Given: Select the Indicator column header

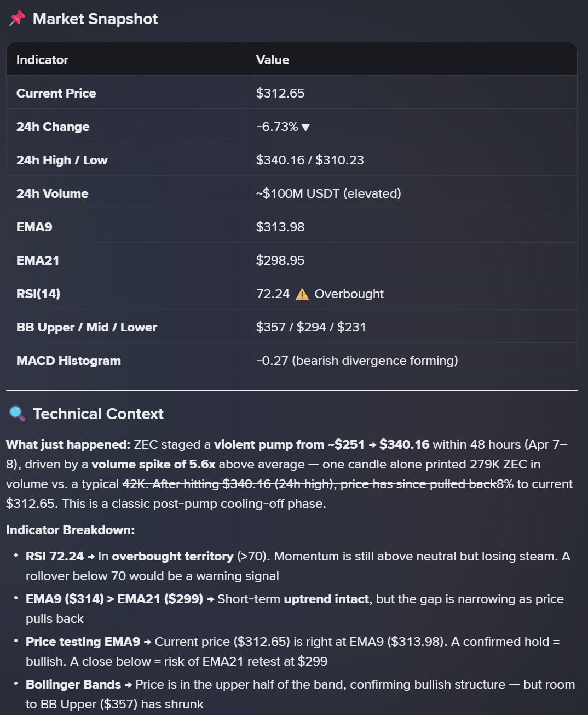Looking at the screenshot, I should tap(42, 60).
